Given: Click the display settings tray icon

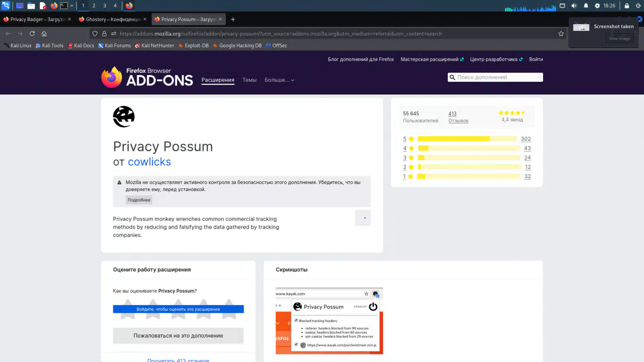Looking at the screenshot, I should point(562,6).
